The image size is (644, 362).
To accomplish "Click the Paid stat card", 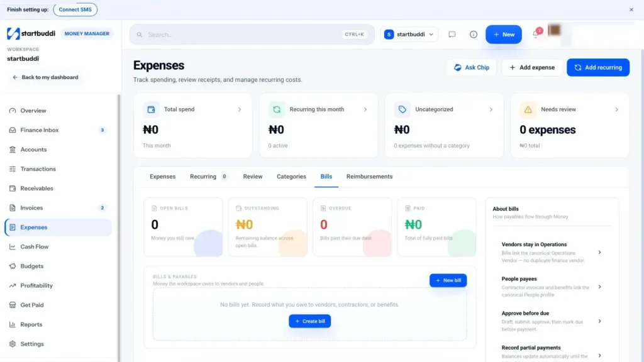I will 436,227.
